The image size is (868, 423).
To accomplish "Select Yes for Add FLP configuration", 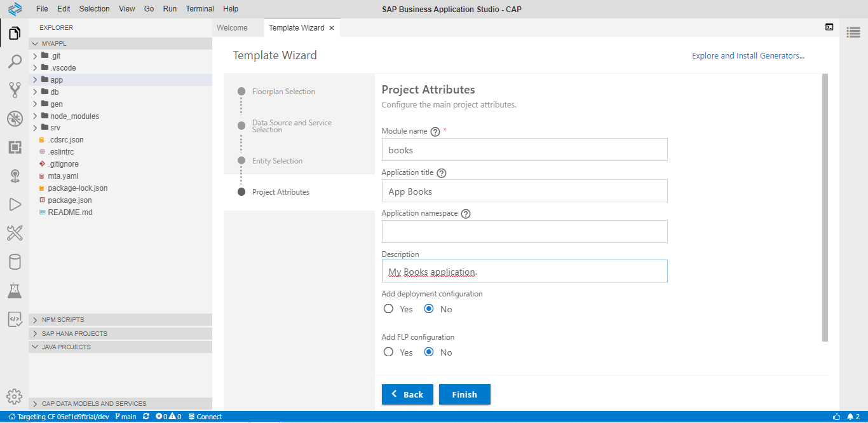I will [388, 352].
